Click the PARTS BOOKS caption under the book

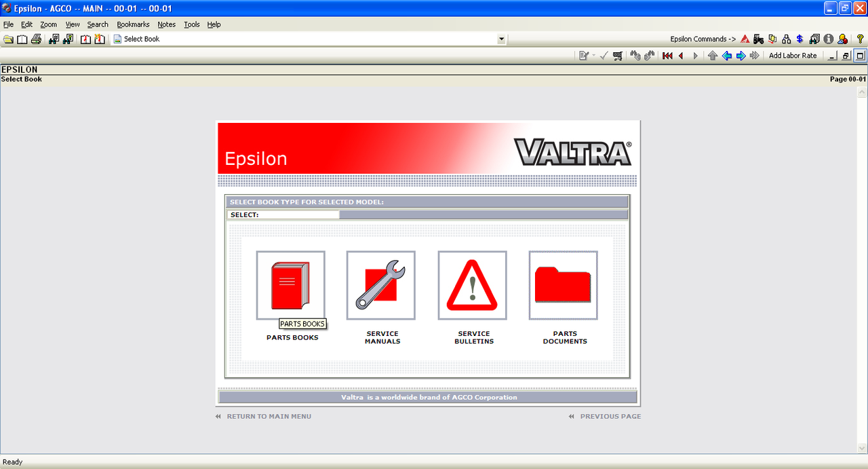click(x=292, y=337)
